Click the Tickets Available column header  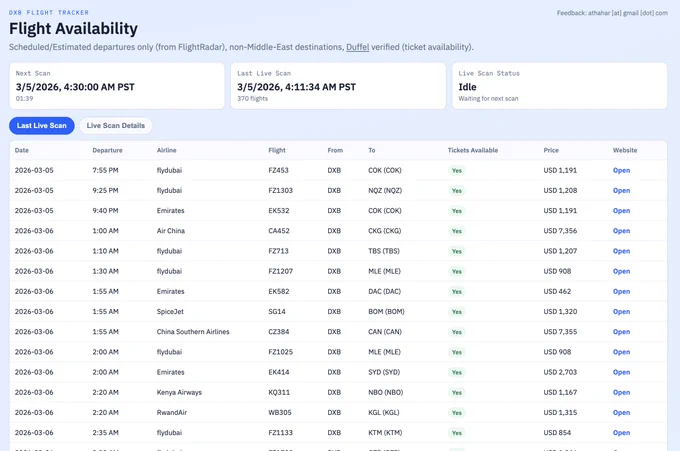click(473, 150)
